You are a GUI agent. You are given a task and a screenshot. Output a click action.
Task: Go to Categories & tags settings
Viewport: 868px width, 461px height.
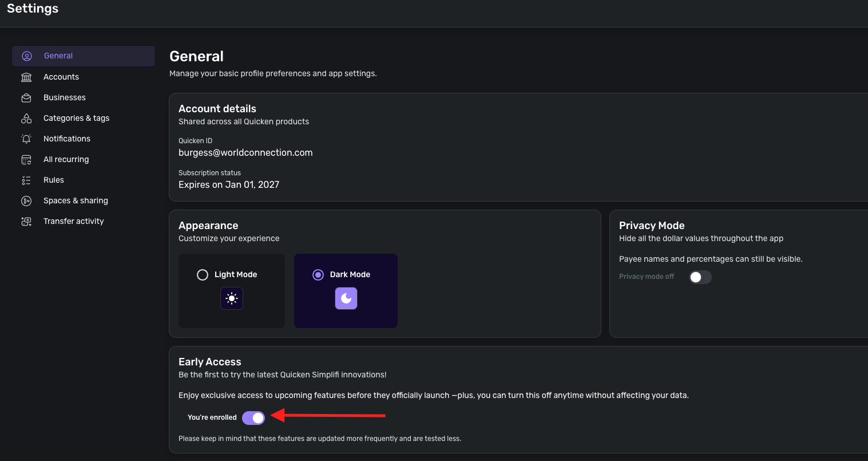click(76, 118)
